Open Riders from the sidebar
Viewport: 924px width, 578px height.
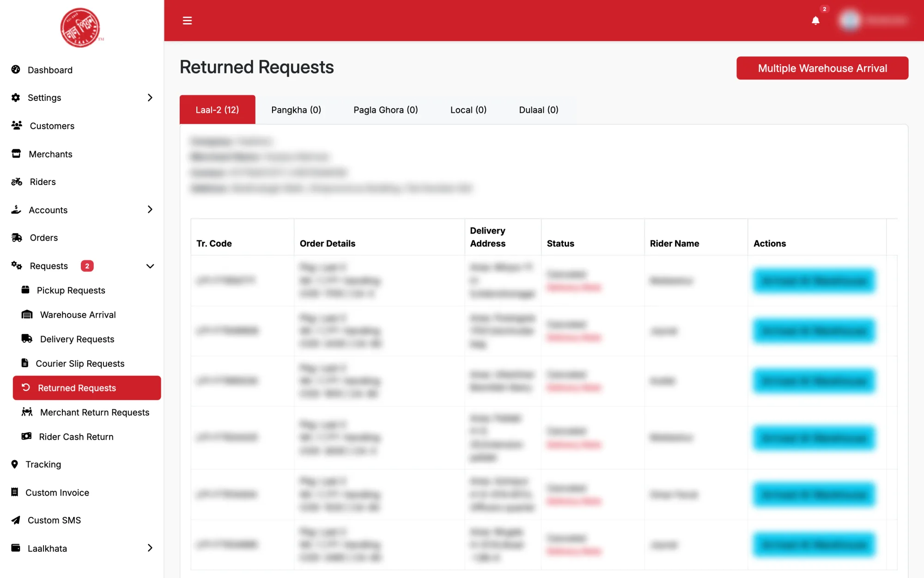pos(43,182)
